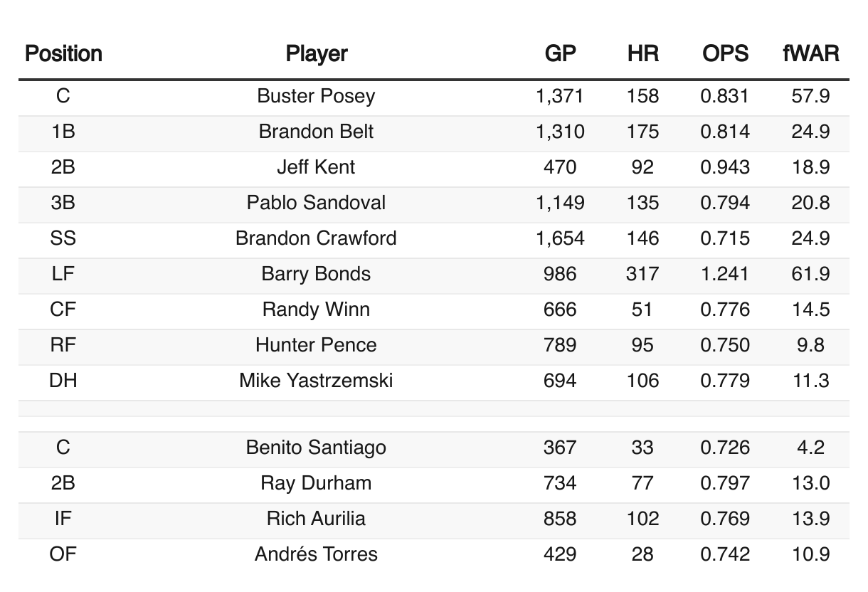Click the GP column header

(560, 54)
